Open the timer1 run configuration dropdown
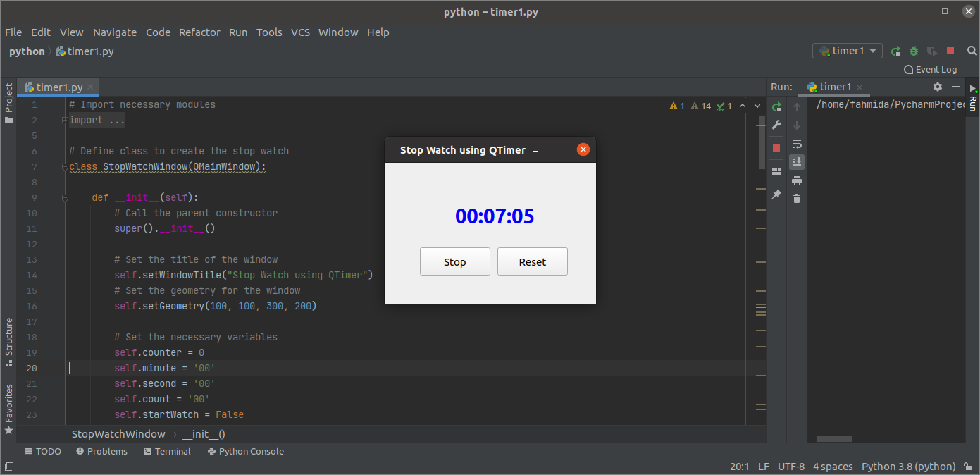The height and width of the screenshot is (475, 980). tap(848, 51)
